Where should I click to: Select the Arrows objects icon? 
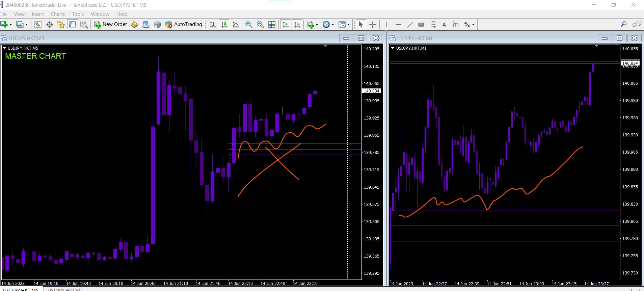(x=467, y=24)
